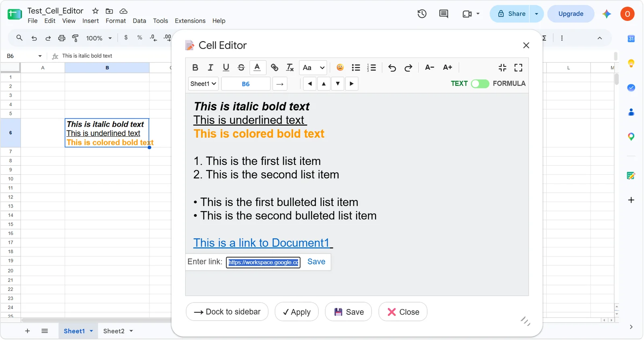Click the Save button with disk icon
The height and width of the screenshot is (340, 644).
(x=349, y=312)
